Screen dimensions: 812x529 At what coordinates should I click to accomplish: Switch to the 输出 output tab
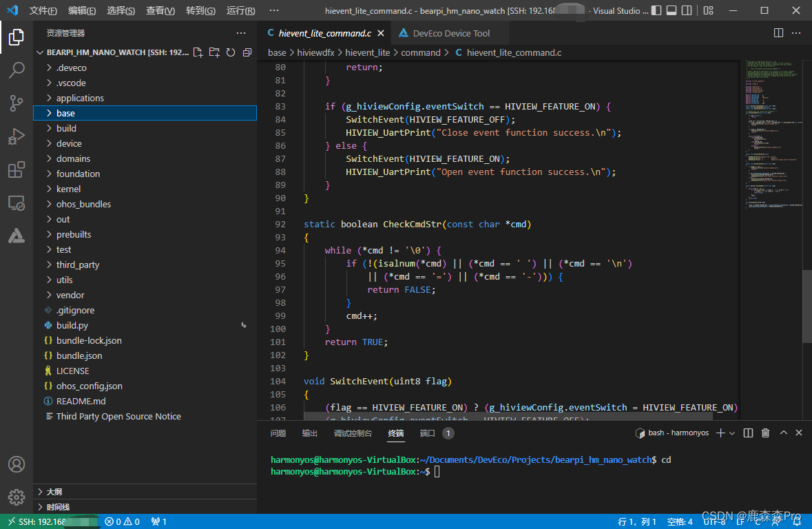pos(310,433)
